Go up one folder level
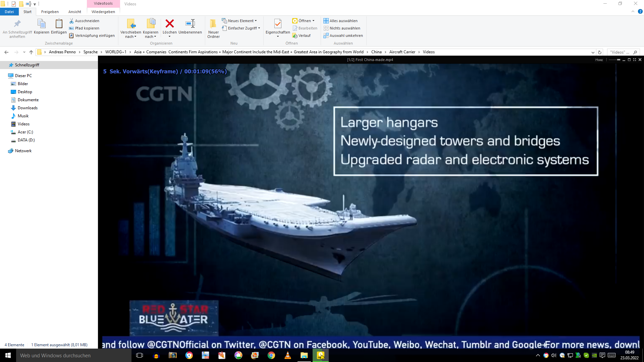This screenshot has height=362, width=644. 31,52
